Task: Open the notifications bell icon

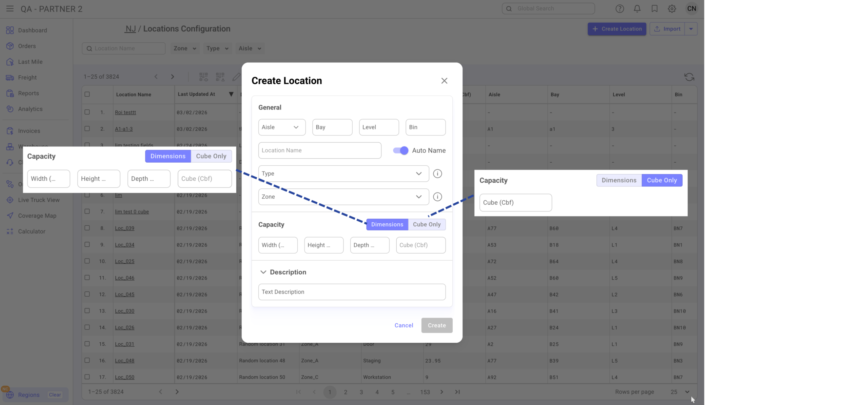Action: 637,9
